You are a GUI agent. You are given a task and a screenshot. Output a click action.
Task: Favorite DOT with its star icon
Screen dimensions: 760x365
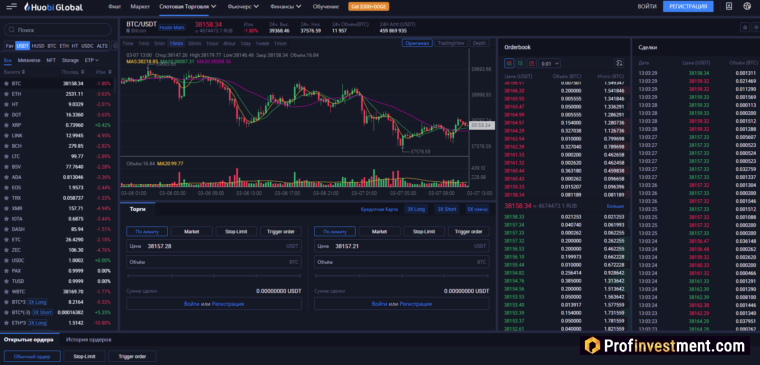pyautogui.click(x=6, y=115)
